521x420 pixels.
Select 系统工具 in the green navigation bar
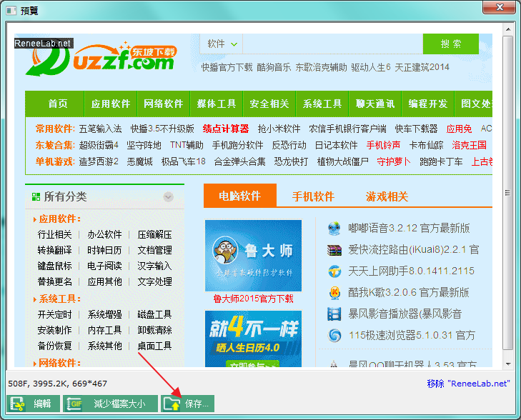tap(322, 104)
